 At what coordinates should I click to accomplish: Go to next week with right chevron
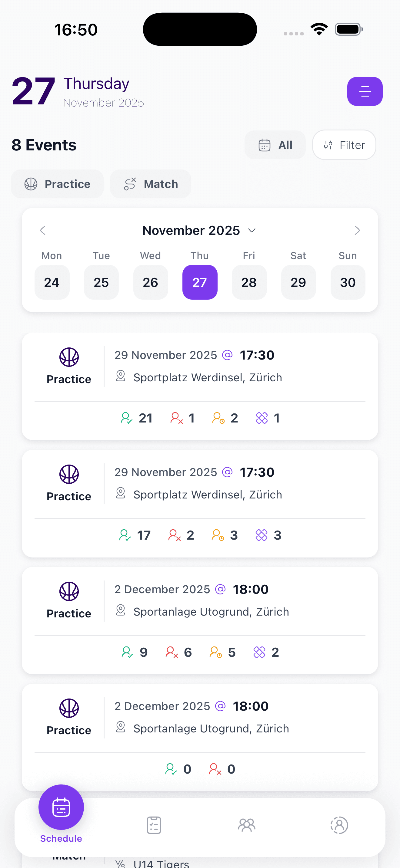coord(357,231)
